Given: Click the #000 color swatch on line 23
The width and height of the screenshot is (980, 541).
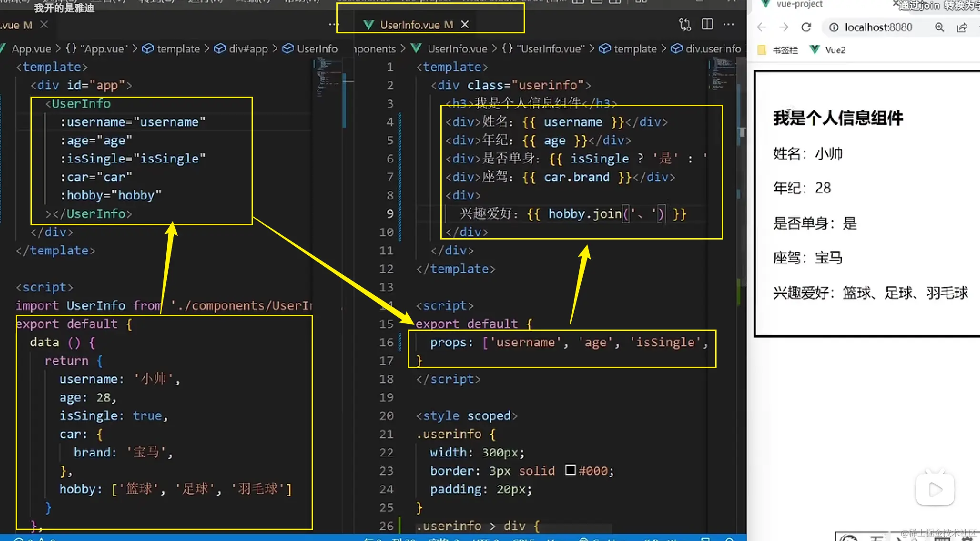Looking at the screenshot, I should pyautogui.click(x=570, y=470).
